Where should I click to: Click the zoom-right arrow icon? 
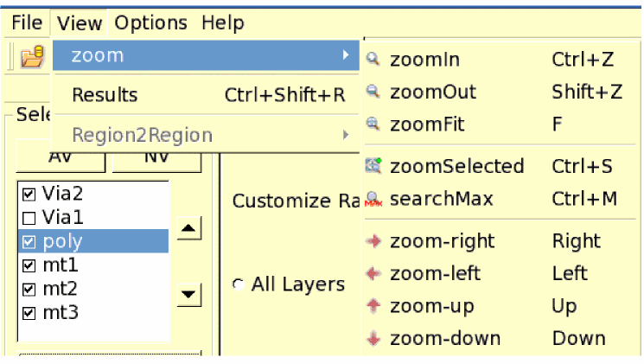point(373,241)
